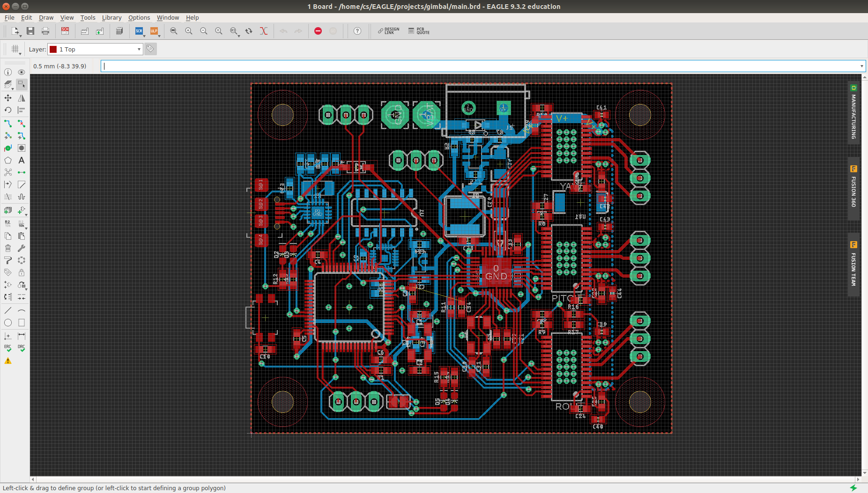Click the Ratsnest X icon
Image resolution: width=868 pixels, height=493 pixels.
(264, 31)
